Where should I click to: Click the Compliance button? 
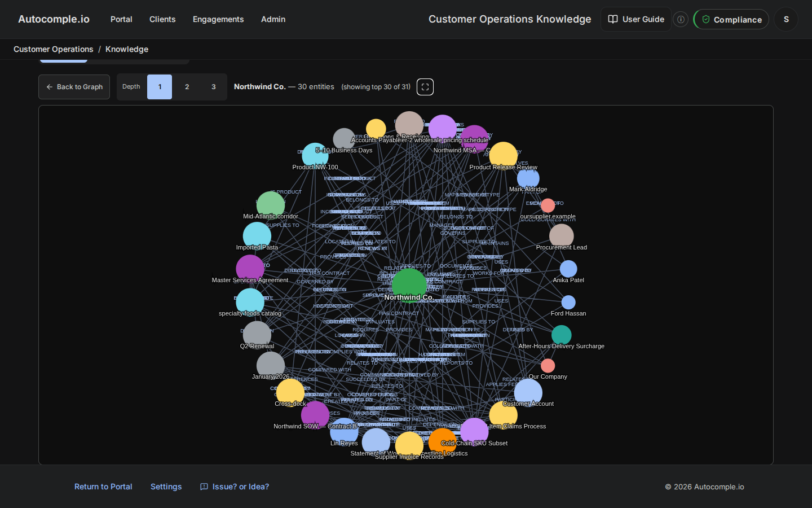coord(731,19)
